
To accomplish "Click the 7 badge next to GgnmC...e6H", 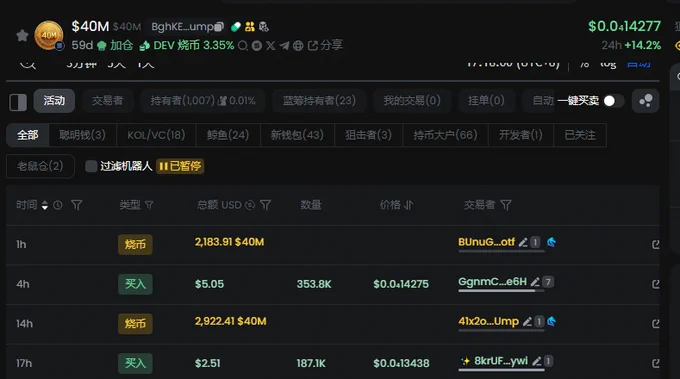I will tap(548, 282).
